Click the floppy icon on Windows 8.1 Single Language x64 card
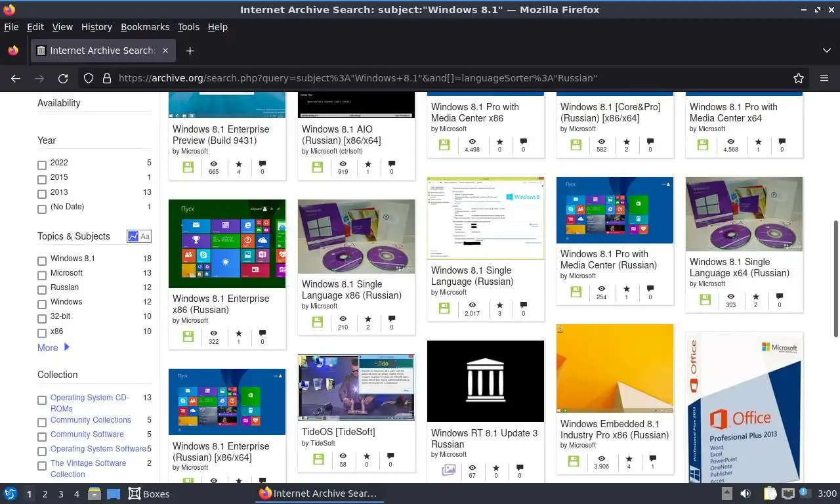 click(x=705, y=299)
